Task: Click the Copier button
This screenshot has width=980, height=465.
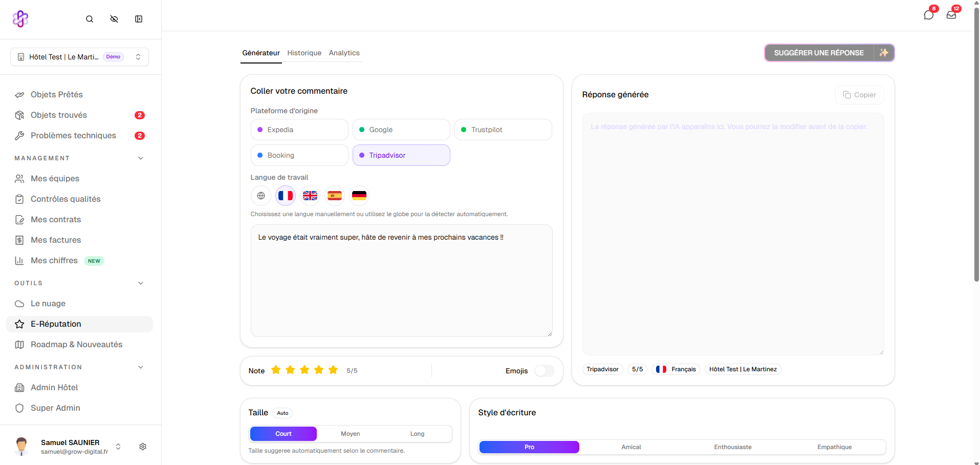Action: click(859, 95)
